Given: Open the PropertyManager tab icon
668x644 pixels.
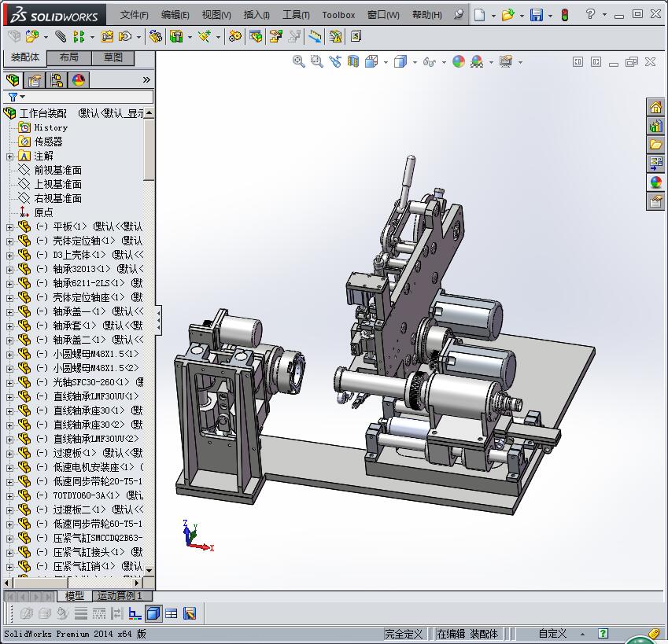Looking at the screenshot, I should [35, 80].
